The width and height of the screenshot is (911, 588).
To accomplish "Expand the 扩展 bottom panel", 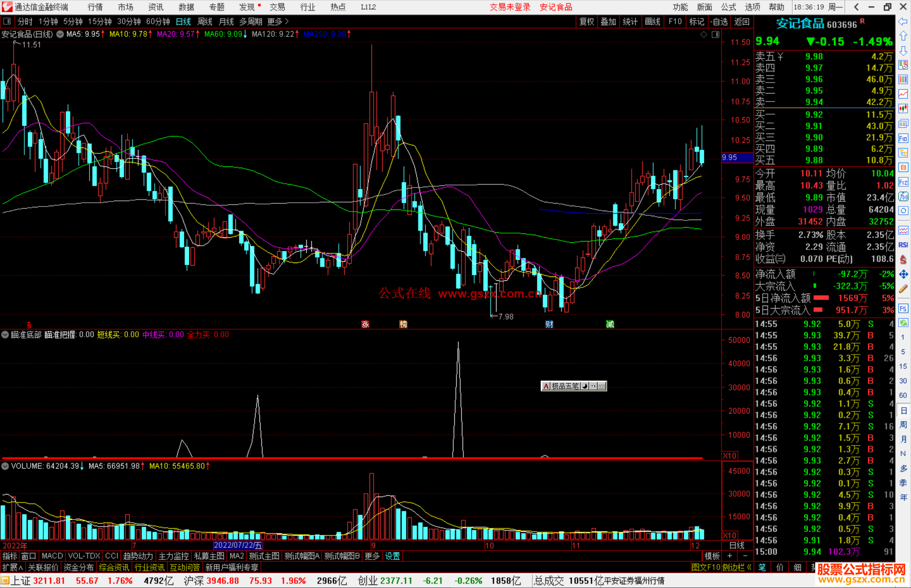I will tap(13, 567).
